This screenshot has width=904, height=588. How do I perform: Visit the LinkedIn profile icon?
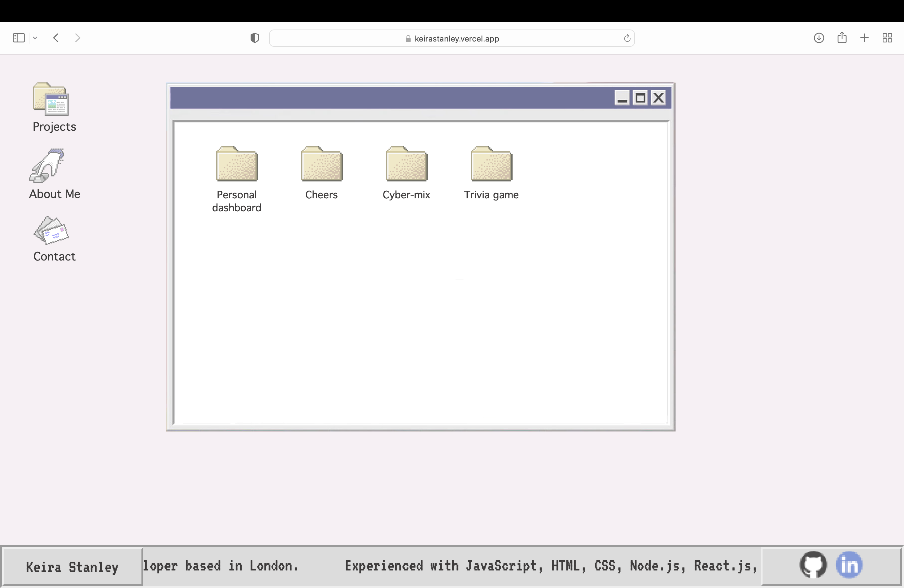(849, 565)
